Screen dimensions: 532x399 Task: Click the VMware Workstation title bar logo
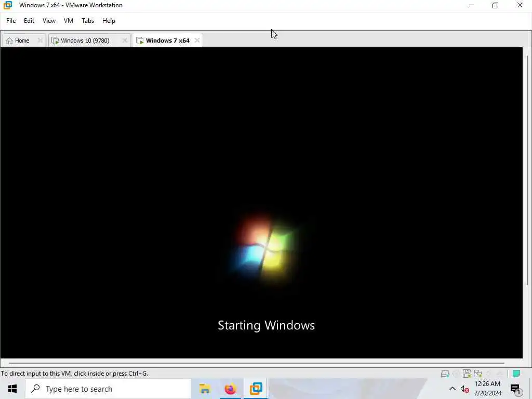tap(8, 5)
